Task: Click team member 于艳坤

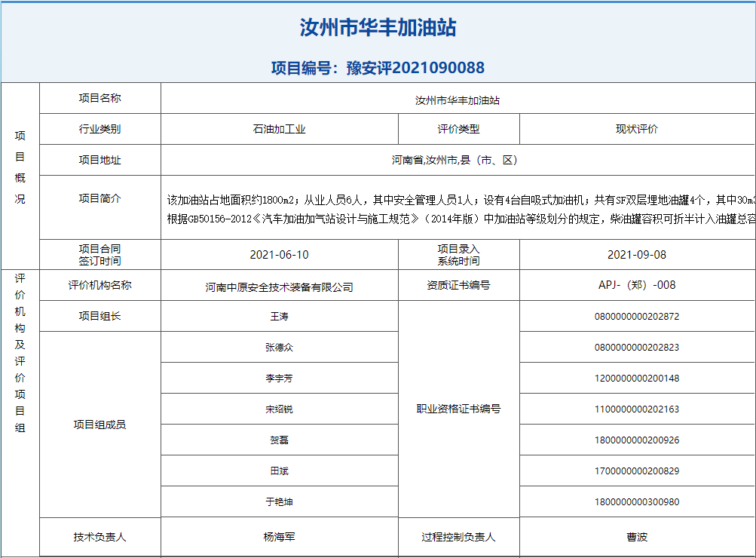Action: (279, 501)
